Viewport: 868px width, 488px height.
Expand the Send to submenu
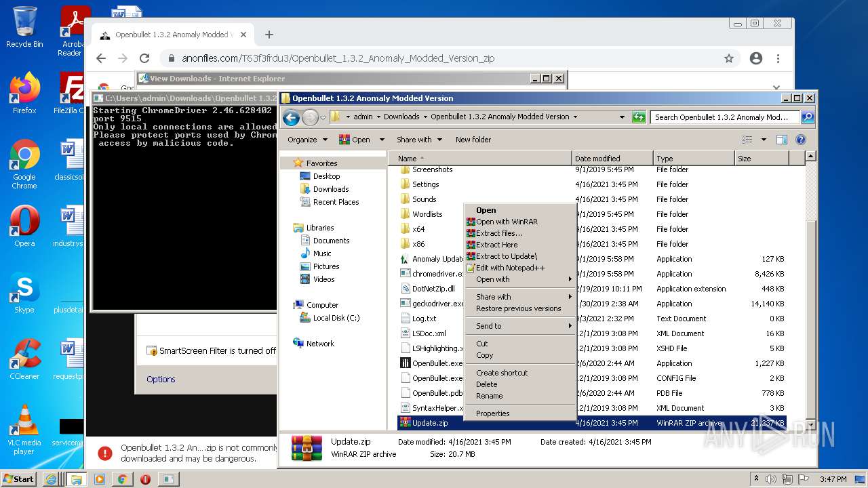click(519, 326)
